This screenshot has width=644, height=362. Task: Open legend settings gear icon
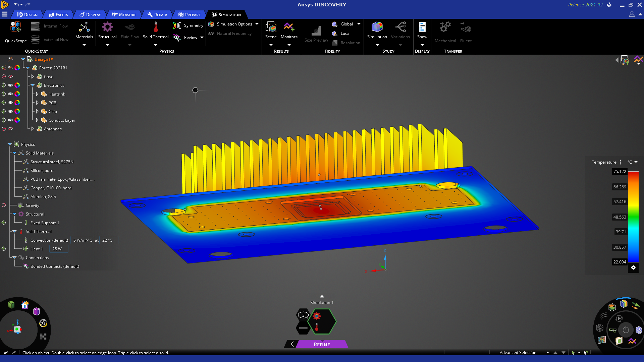(x=633, y=267)
